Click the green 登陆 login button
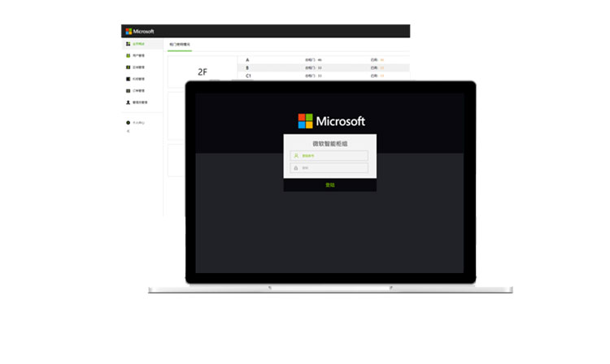This screenshot has width=610, height=364. tap(330, 185)
